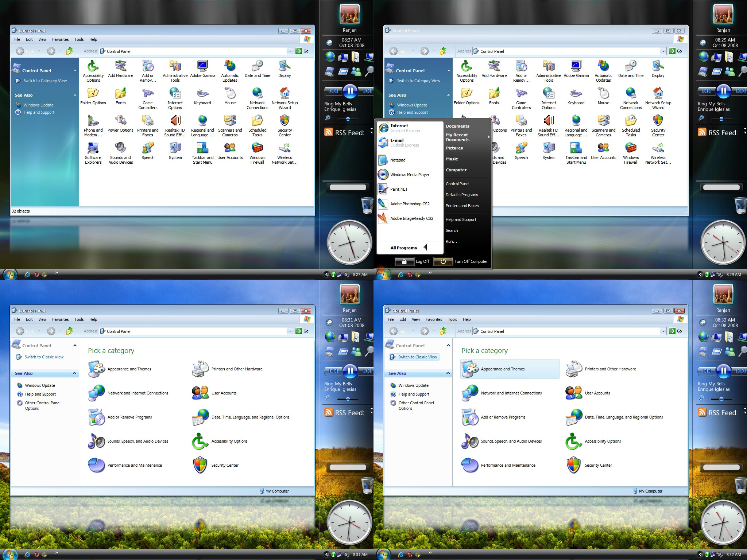This screenshot has width=747, height=560.
Task: Collapse See Also panel on 8:31 AM desktop
Action: 75,373
